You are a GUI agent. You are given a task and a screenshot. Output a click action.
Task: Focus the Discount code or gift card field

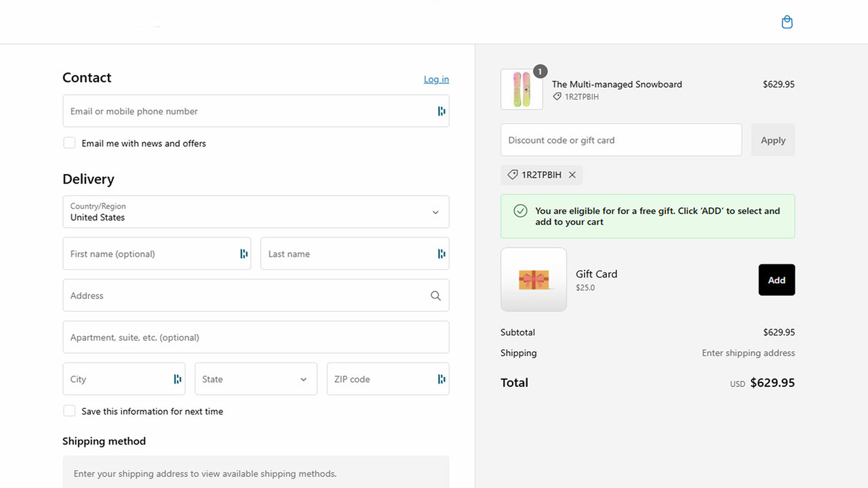coord(621,140)
